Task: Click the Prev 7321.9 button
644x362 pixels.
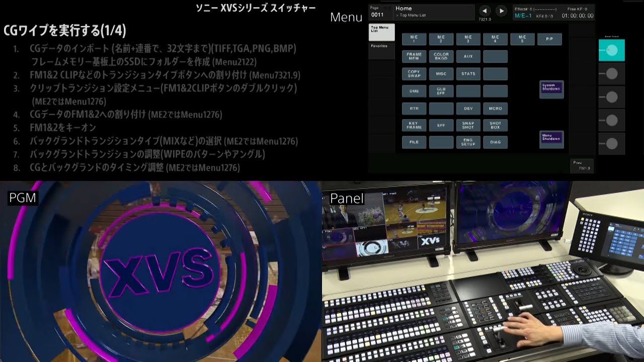Action: pyautogui.click(x=582, y=165)
